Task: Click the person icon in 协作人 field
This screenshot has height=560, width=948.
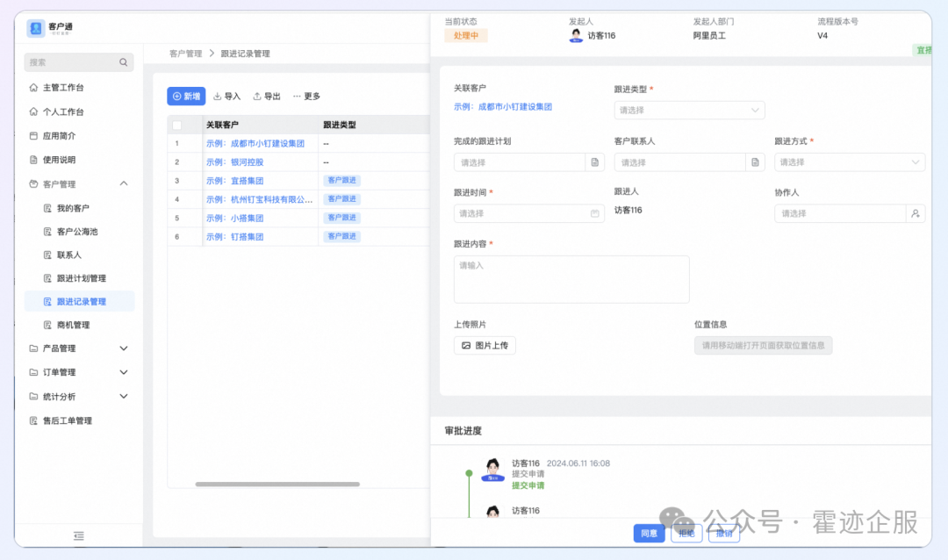Action: (916, 213)
